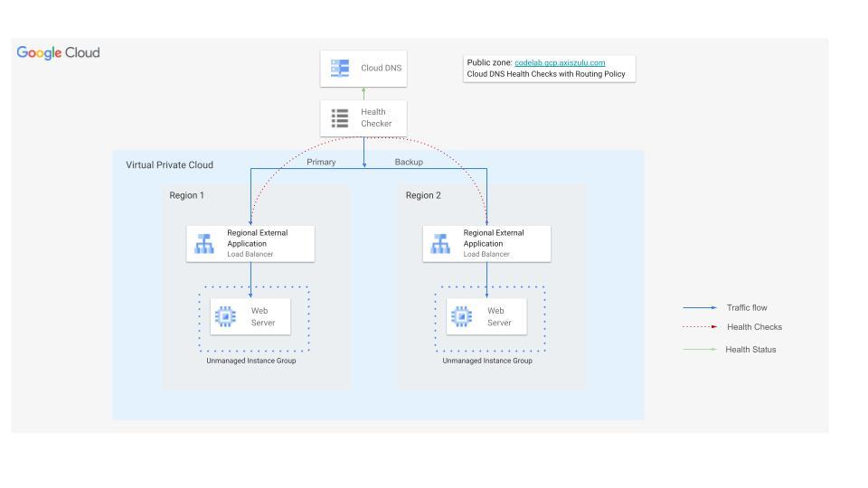Click the Region 2 Web Server chip icon

pos(462,316)
